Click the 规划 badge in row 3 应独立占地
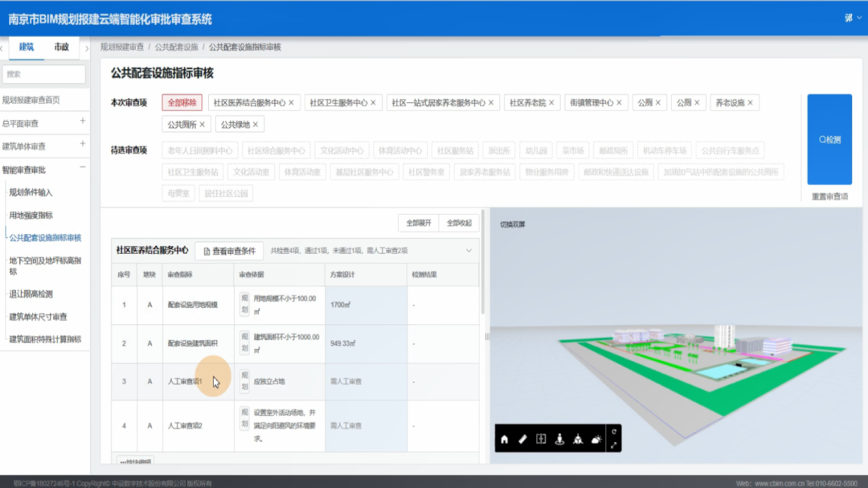The height and width of the screenshot is (488, 868). (244, 381)
